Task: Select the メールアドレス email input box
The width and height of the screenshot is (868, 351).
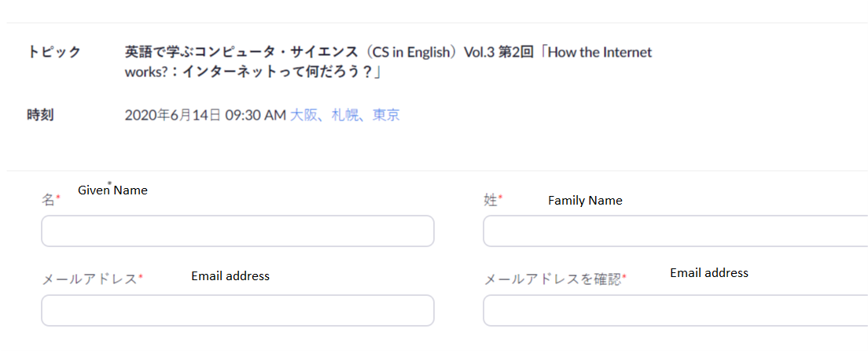Action: click(237, 311)
